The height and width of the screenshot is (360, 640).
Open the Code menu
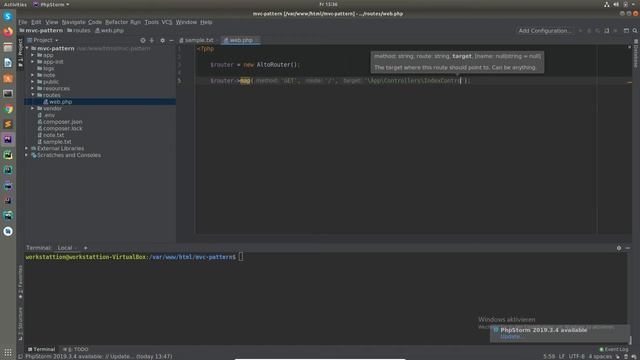[95, 22]
